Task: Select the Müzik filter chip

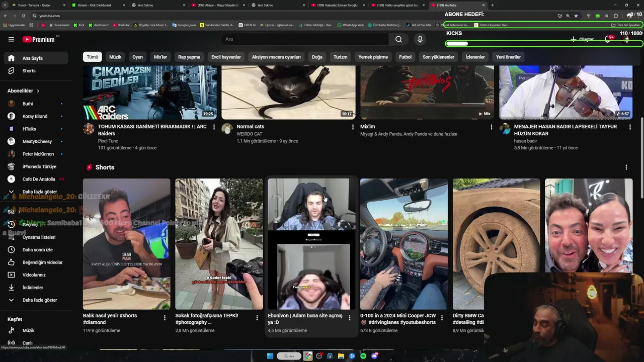Action: point(115,57)
